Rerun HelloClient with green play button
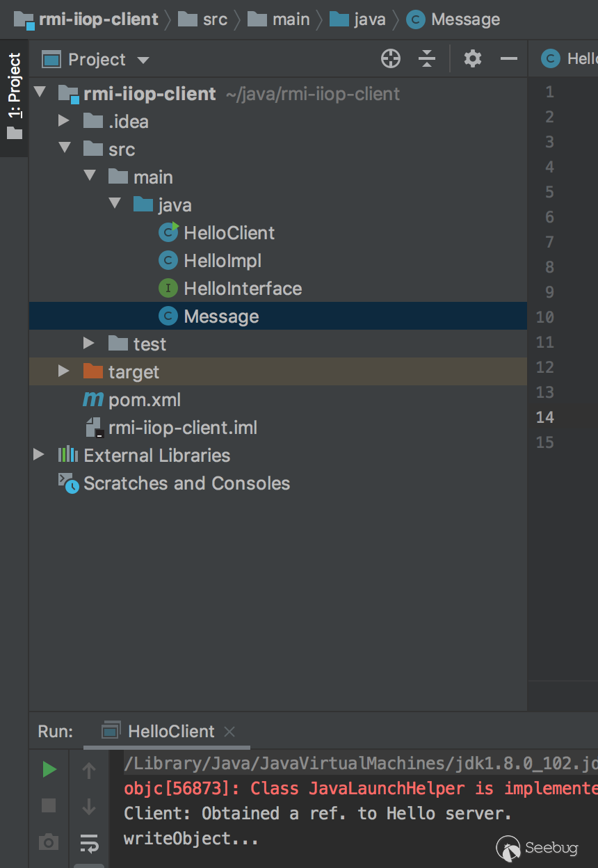The width and height of the screenshot is (598, 868). [49, 769]
